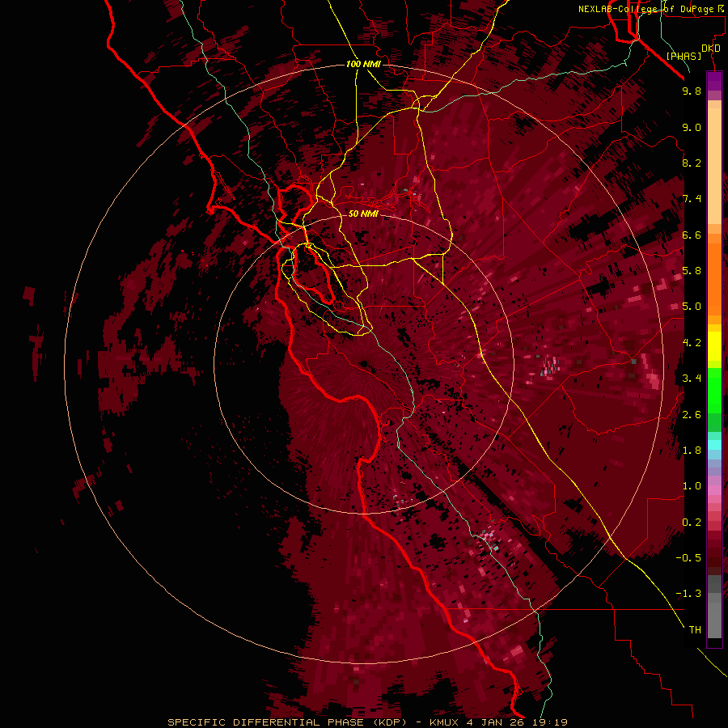The image size is (728, 728).
Task: Click the 8.2 value on the color scale
Action: (692, 163)
